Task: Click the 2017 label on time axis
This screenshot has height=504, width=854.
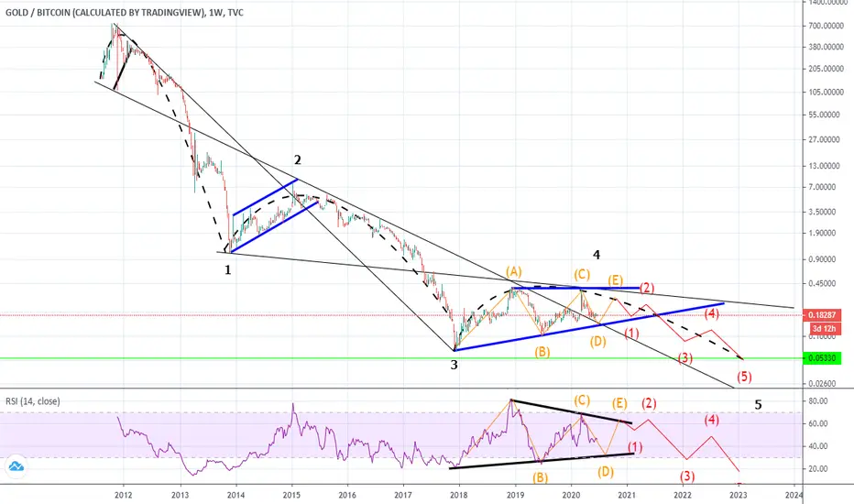Action: [x=403, y=495]
